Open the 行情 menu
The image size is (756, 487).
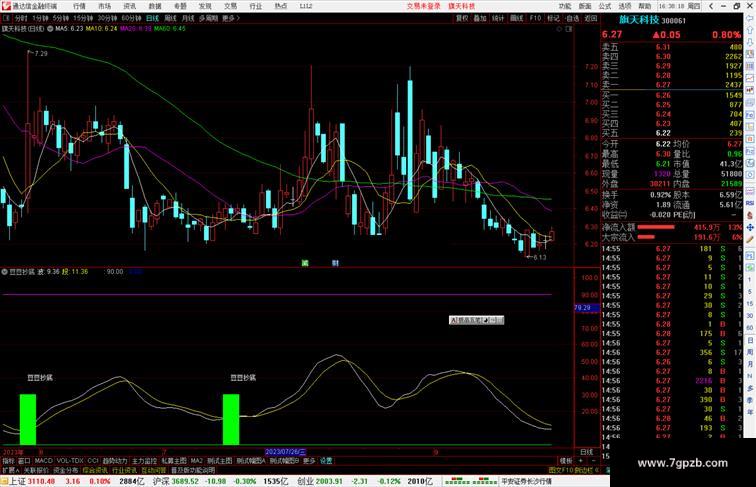(x=80, y=6)
